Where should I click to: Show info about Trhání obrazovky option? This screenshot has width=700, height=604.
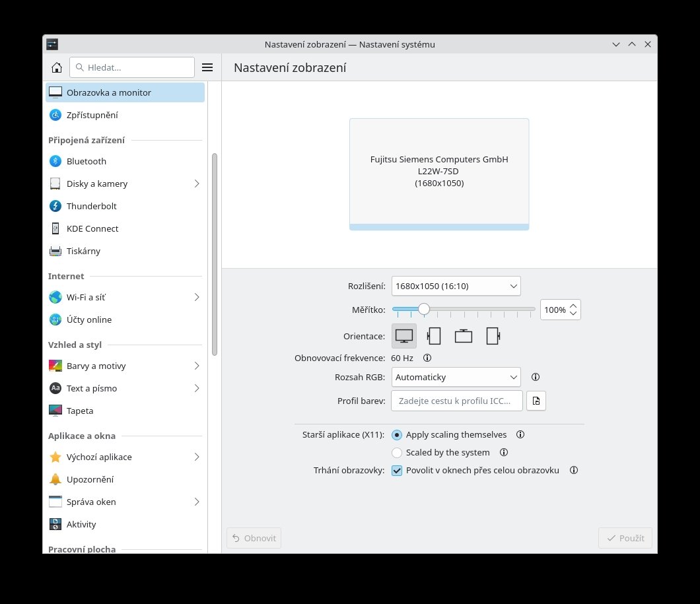click(574, 470)
